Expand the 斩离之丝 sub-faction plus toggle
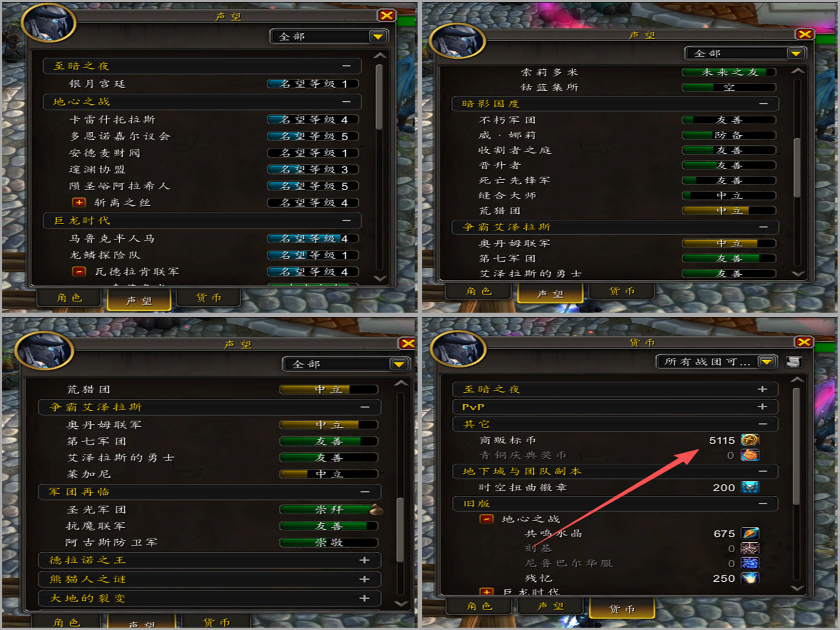The image size is (840, 630). tap(79, 202)
